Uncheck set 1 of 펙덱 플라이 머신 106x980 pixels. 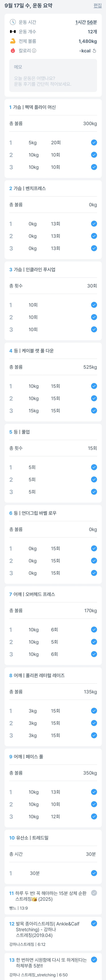click(x=94, y=143)
